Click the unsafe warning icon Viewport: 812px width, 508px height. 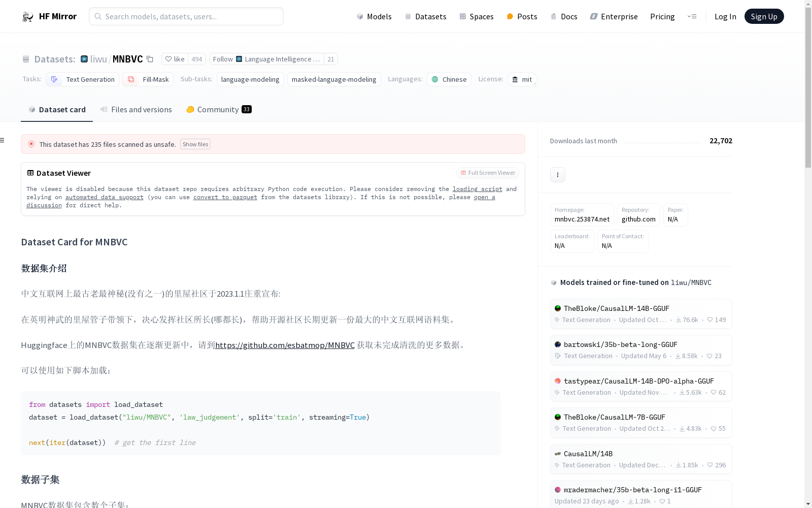coord(31,144)
